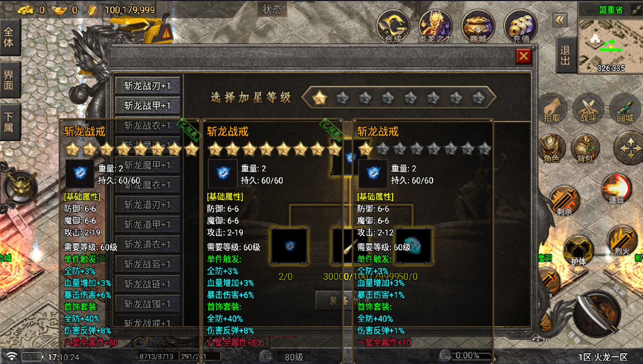The width and height of the screenshot is (643, 364).
Task: Expand minimap with corner arrow icon
Action: 636,9
